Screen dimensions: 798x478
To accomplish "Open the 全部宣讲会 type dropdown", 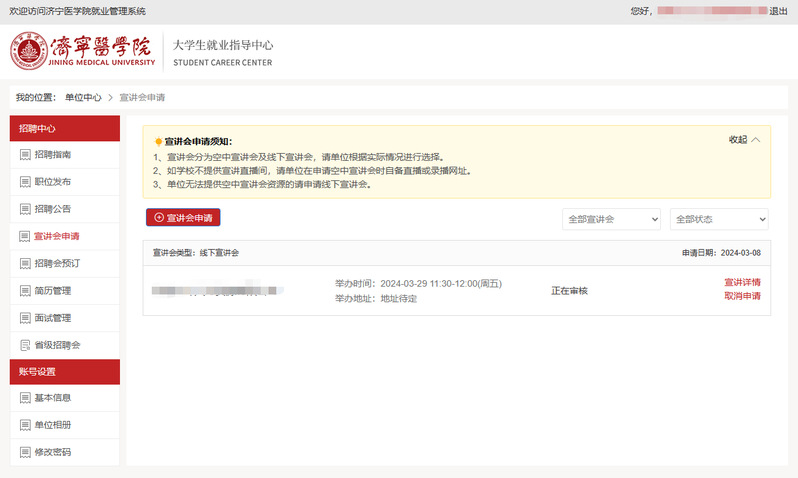I will tap(611, 219).
